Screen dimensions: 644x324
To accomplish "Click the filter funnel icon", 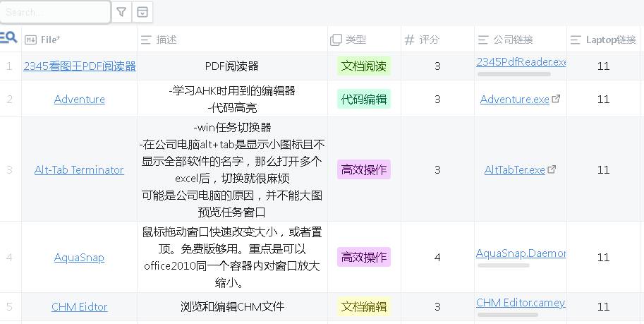I will [x=121, y=12].
